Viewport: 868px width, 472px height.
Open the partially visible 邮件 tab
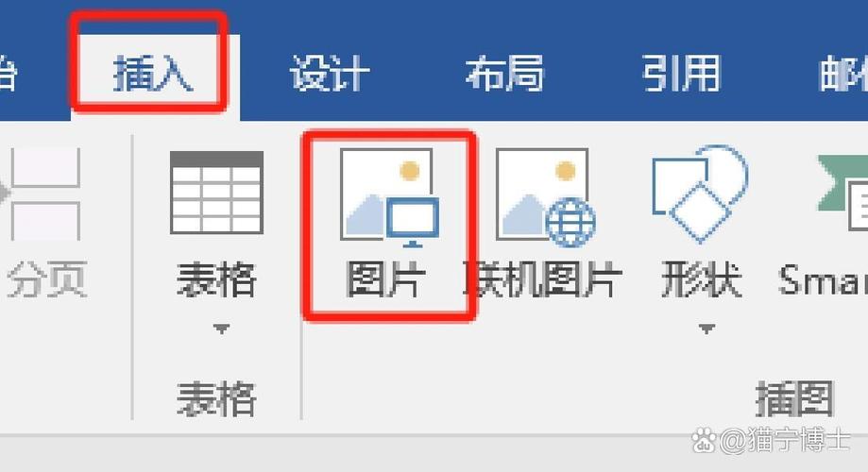843,73
